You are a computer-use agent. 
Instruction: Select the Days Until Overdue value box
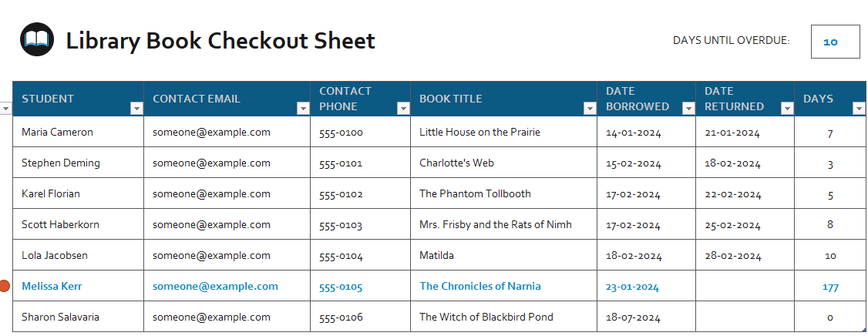pos(835,42)
